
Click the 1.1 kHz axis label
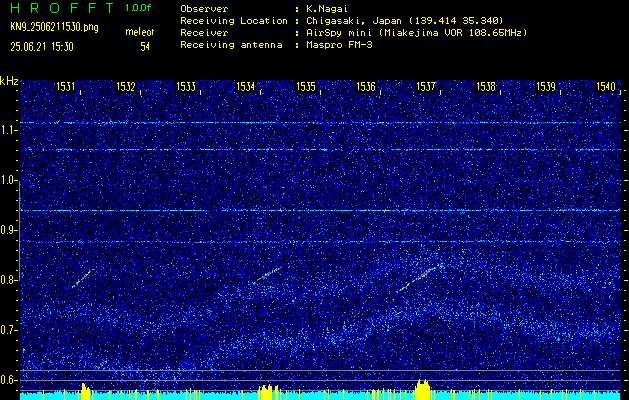click(7, 131)
